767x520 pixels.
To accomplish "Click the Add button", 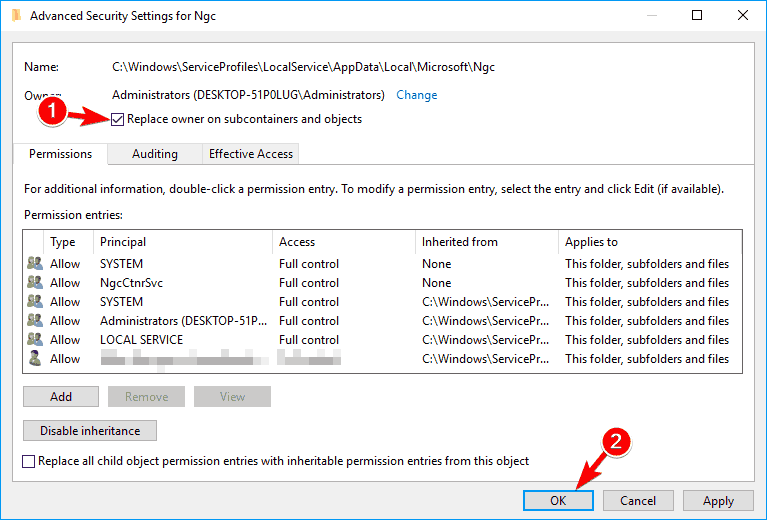I will [61, 396].
